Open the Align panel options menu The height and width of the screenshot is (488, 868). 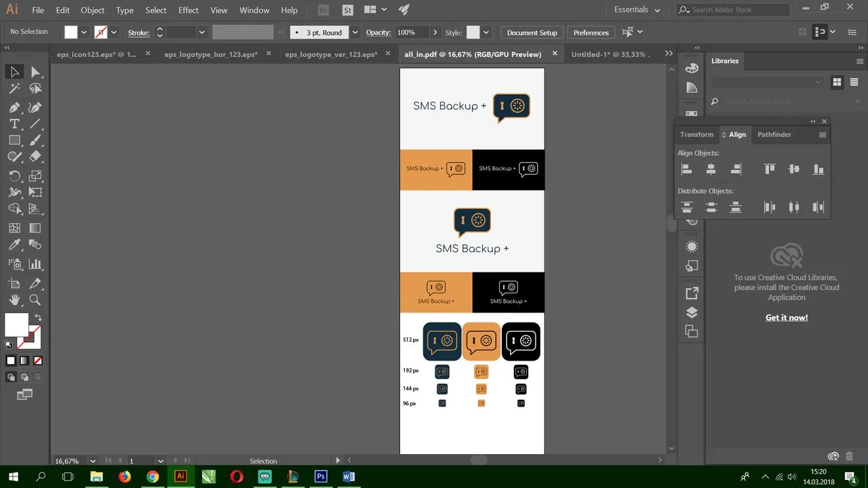(823, 135)
